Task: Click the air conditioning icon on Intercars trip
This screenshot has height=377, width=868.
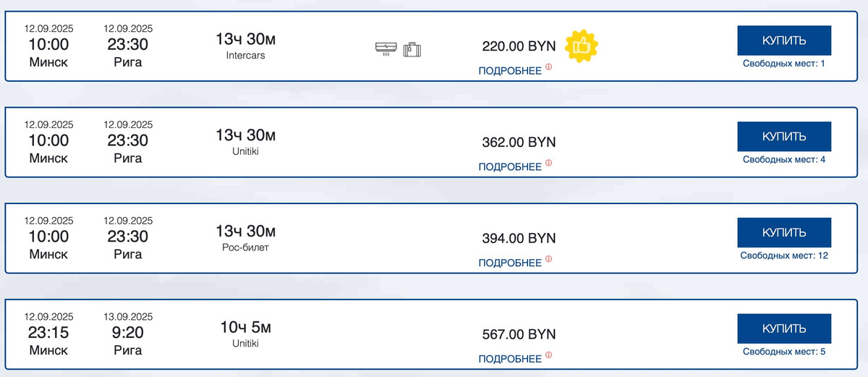Action: (x=385, y=49)
